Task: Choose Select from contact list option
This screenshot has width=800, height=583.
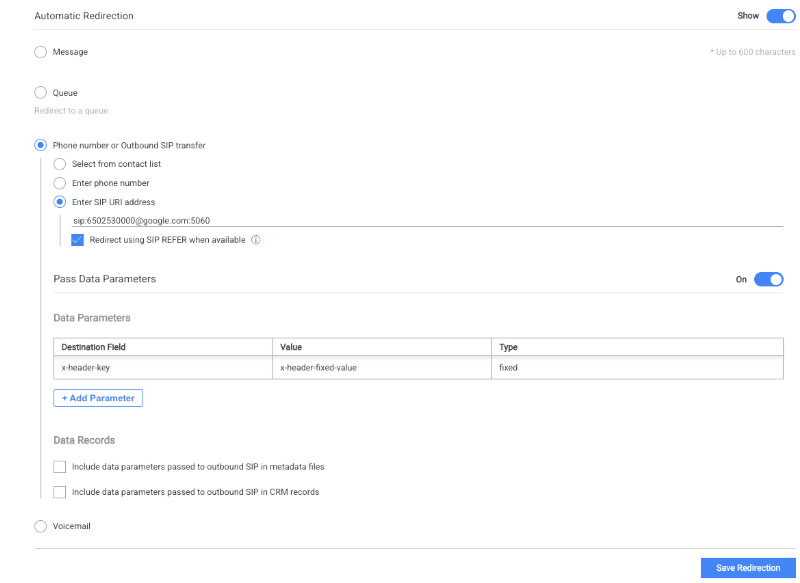Action: click(x=59, y=165)
